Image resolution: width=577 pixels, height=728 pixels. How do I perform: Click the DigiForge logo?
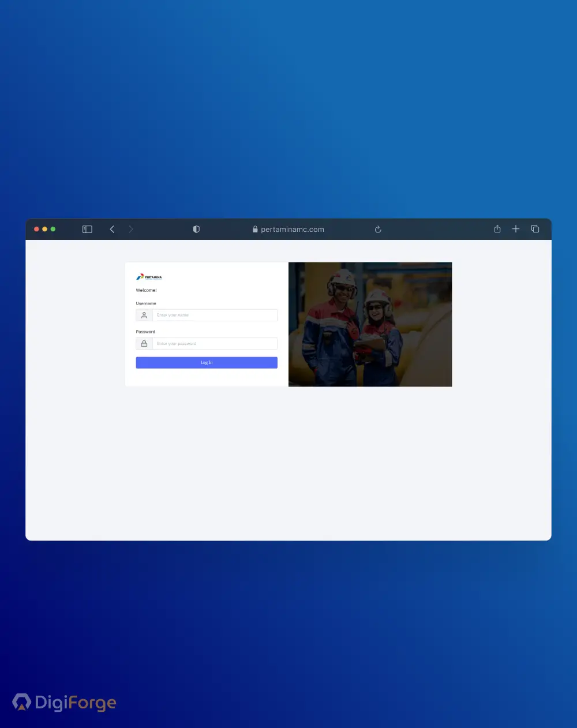(64, 702)
